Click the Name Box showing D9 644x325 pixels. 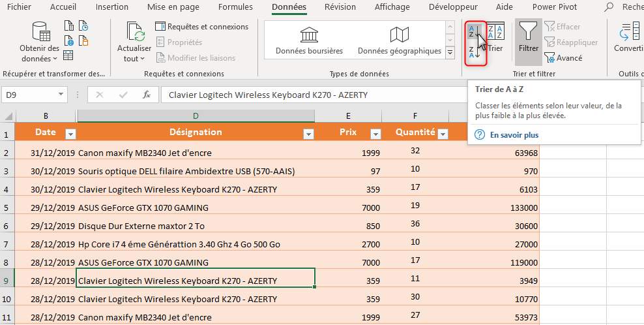click(29, 95)
